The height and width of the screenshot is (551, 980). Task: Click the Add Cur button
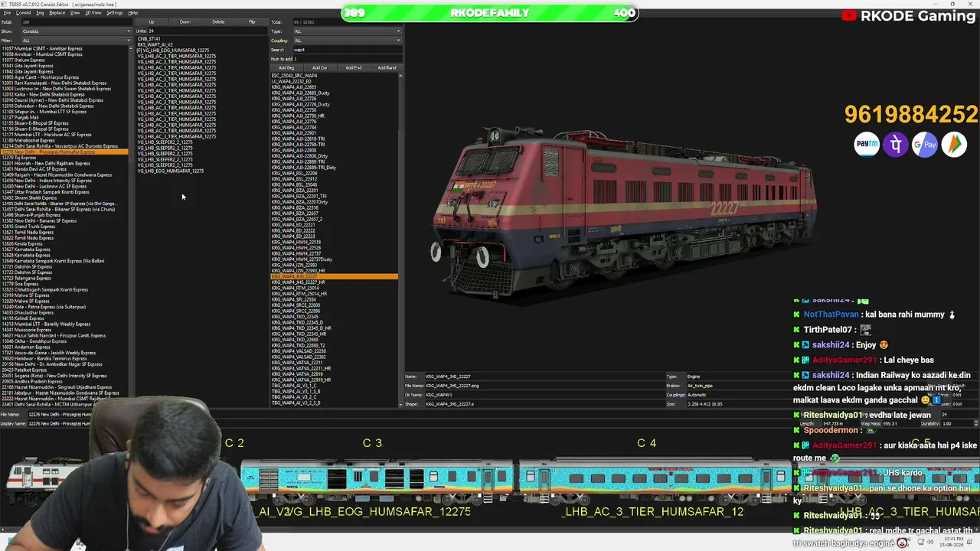pos(320,67)
